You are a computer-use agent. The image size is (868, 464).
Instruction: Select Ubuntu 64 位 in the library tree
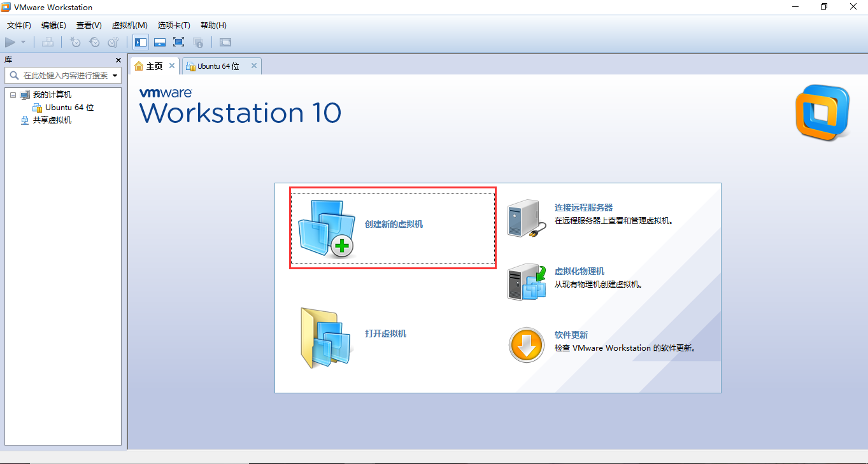pyautogui.click(x=69, y=108)
